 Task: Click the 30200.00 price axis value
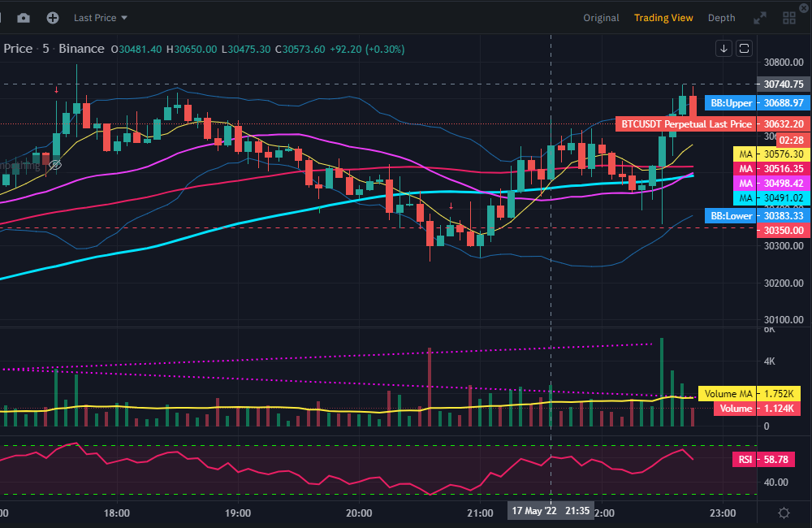784,283
